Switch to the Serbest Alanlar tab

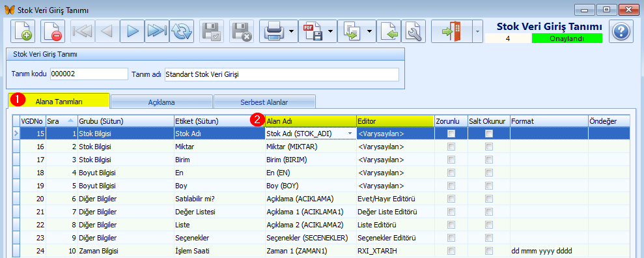click(264, 102)
